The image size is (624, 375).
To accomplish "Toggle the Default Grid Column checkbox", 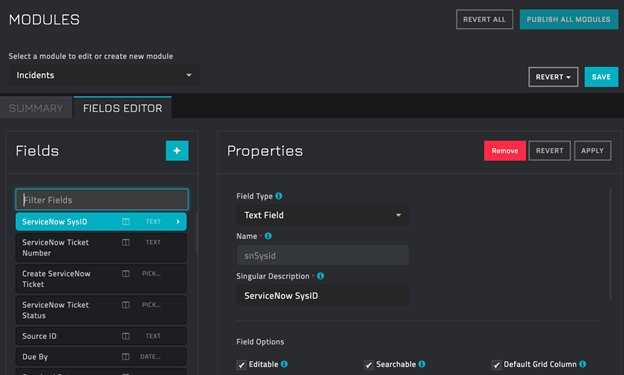I will pos(497,365).
